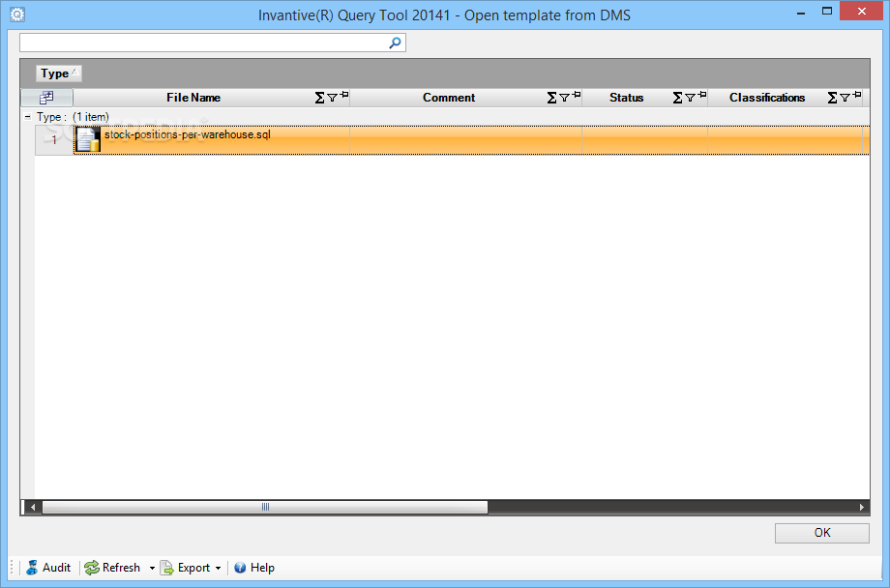Maximize the Query Tool window

click(x=827, y=12)
